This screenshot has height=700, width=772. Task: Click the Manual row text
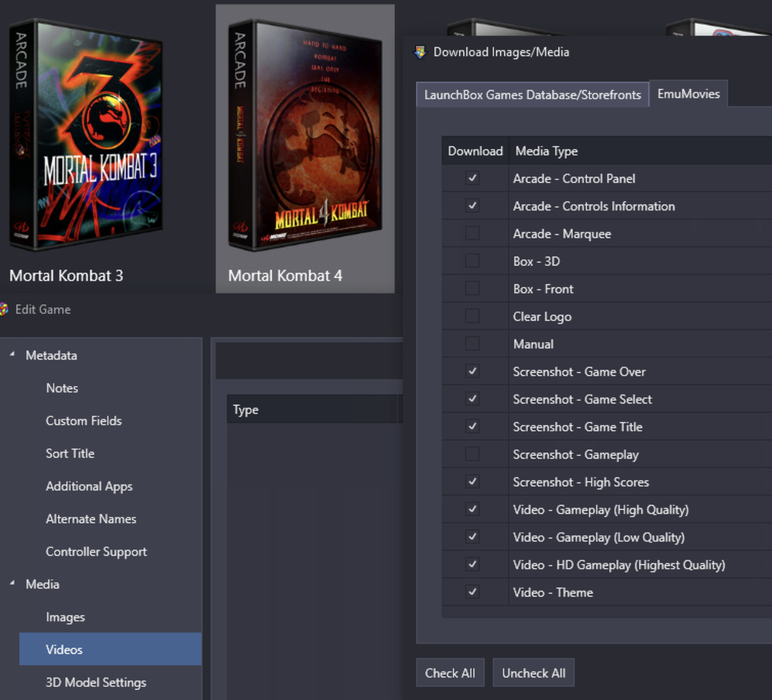533,344
